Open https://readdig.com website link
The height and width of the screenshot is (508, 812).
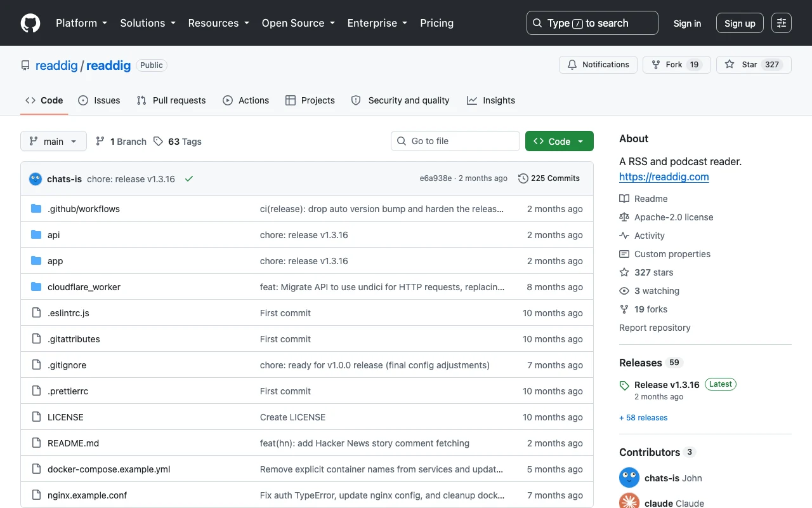point(664,177)
